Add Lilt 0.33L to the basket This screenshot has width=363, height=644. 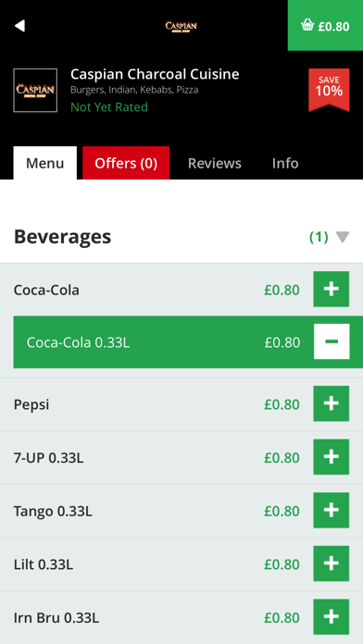pyautogui.click(x=332, y=563)
